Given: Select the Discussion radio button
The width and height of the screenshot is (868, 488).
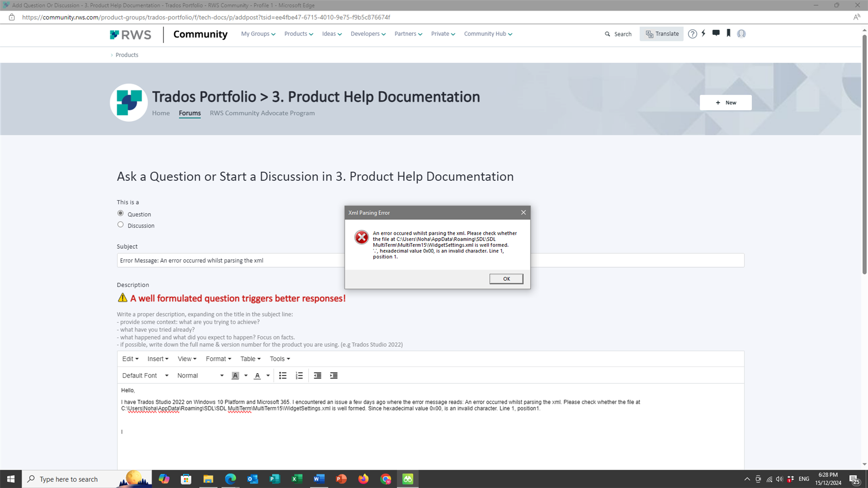Looking at the screenshot, I should 121,225.
